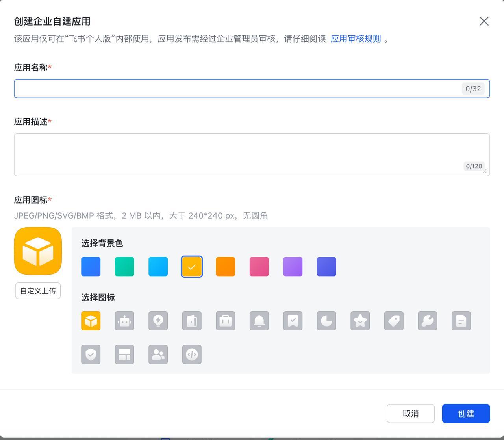Choose the blue background color
Image resolution: width=504 pixels, height=440 pixels.
tap(91, 266)
